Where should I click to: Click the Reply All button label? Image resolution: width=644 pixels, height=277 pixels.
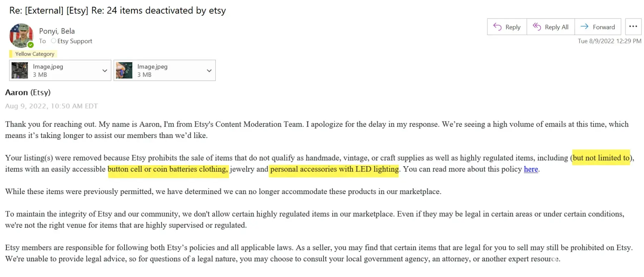[556, 27]
